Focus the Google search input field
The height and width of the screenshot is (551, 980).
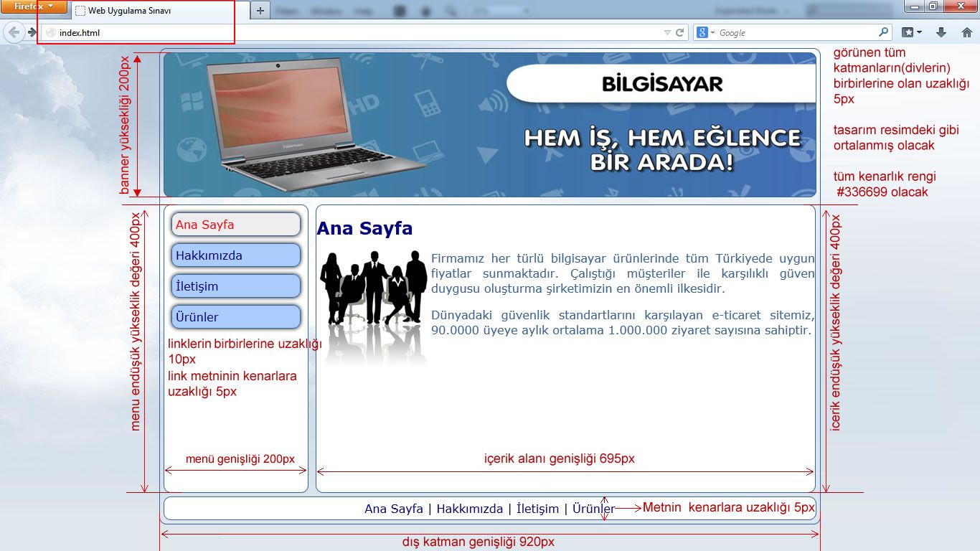796,32
